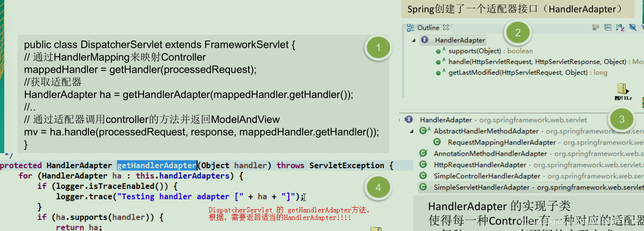Image resolution: width=644 pixels, height=231 pixels.
Task: Select handle(HttpServletRequest...) method in Outline
Action: coord(546,62)
